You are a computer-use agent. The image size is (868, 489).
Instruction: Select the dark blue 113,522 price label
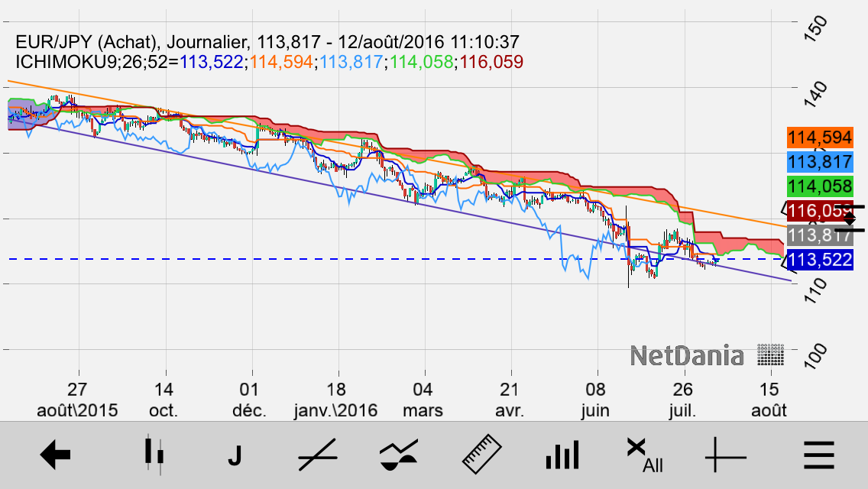click(x=820, y=259)
